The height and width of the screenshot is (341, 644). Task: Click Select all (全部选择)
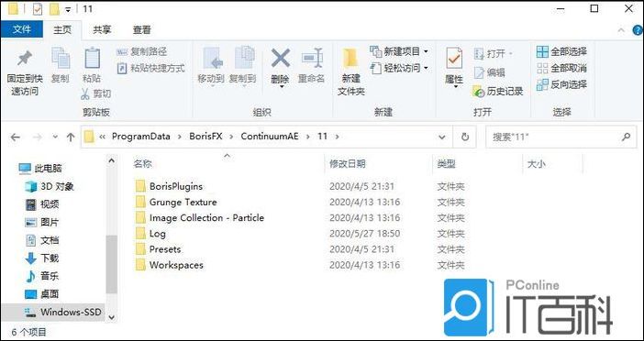pos(561,51)
